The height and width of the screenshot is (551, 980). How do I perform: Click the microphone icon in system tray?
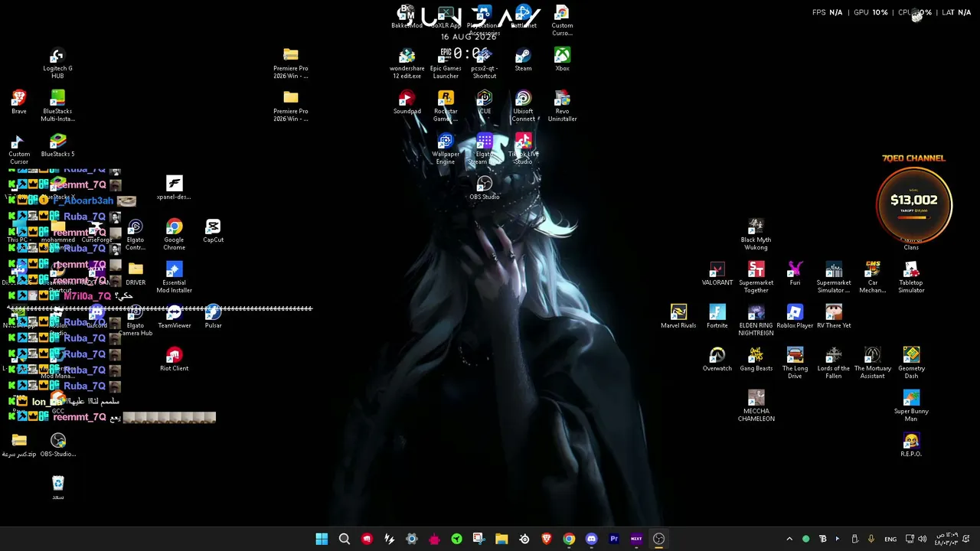[871, 539]
